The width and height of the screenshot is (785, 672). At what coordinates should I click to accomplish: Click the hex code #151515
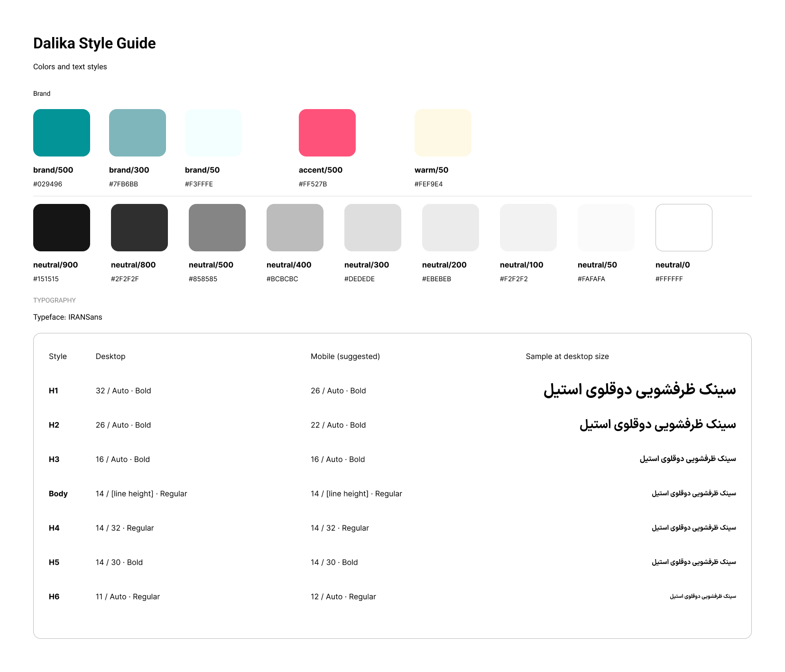[46, 279]
